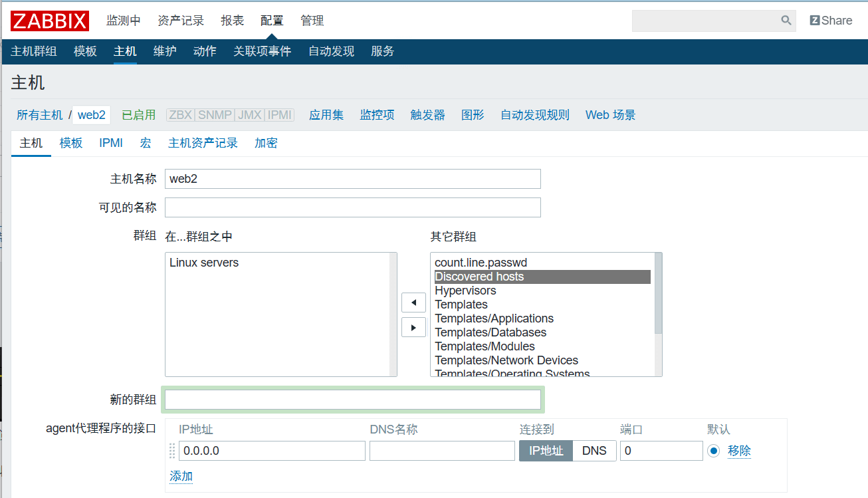The image size is (868, 498).
Task: Click the ZABBIX logo
Action: coord(50,21)
